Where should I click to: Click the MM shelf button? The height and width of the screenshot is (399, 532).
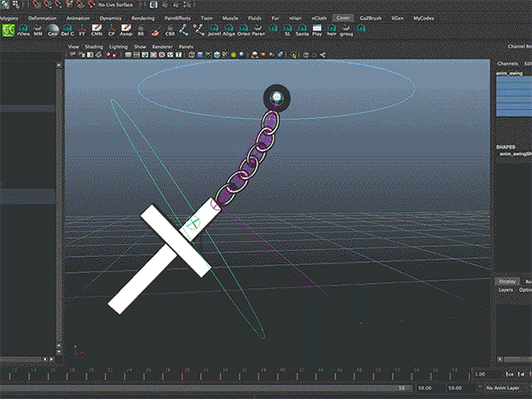click(38, 30)
